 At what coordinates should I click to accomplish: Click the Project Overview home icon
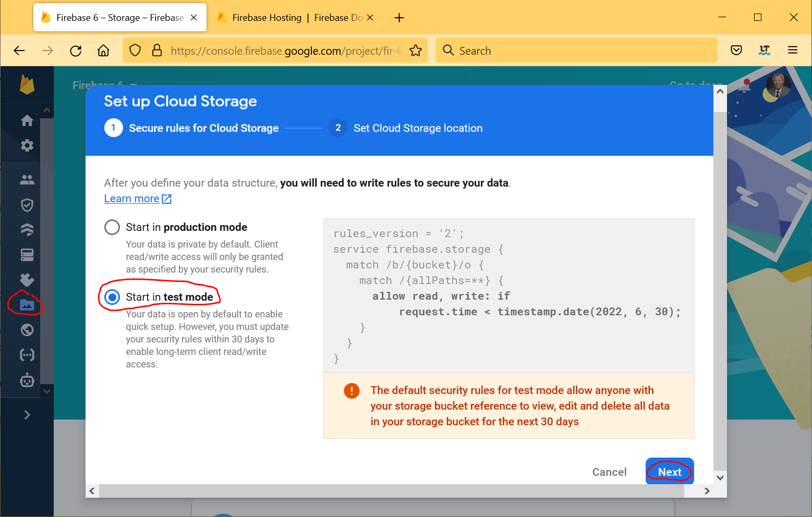[x=27, y=120]
